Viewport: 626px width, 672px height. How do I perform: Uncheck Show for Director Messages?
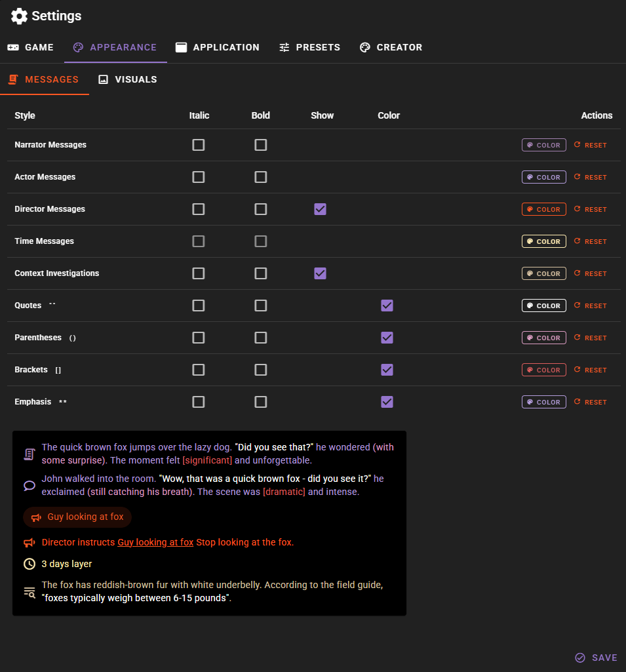[320, 209]
